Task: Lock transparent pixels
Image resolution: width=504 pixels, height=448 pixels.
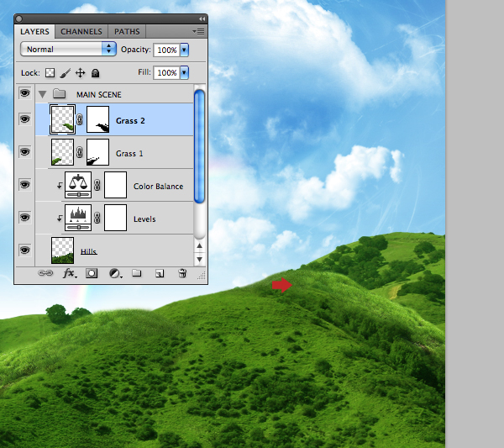Action: [x=50, y=72]
